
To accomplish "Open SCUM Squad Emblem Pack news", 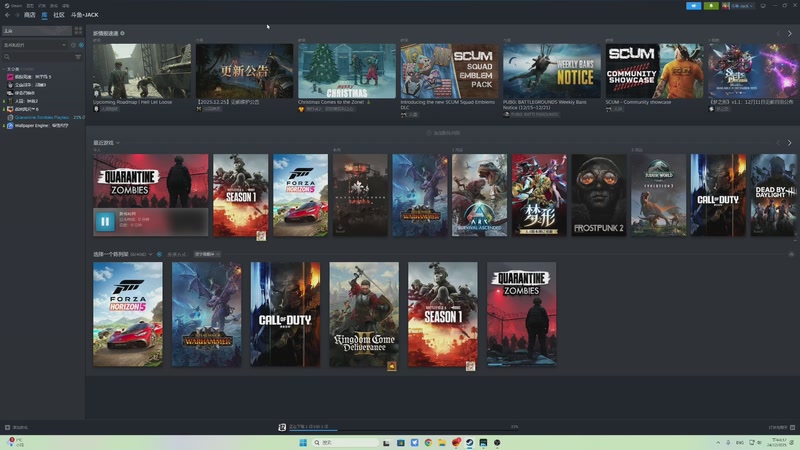I will 449,71.
